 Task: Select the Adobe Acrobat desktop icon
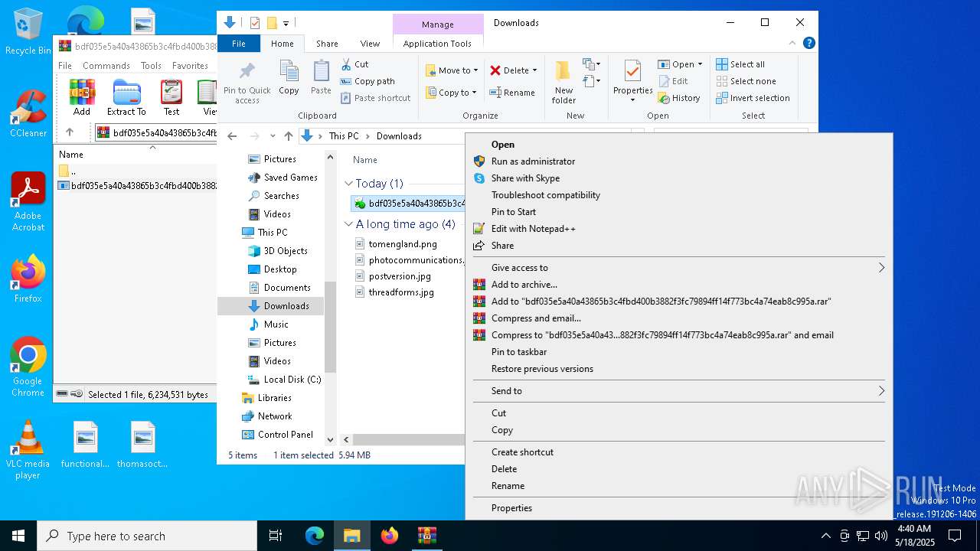tap(28, 202)
